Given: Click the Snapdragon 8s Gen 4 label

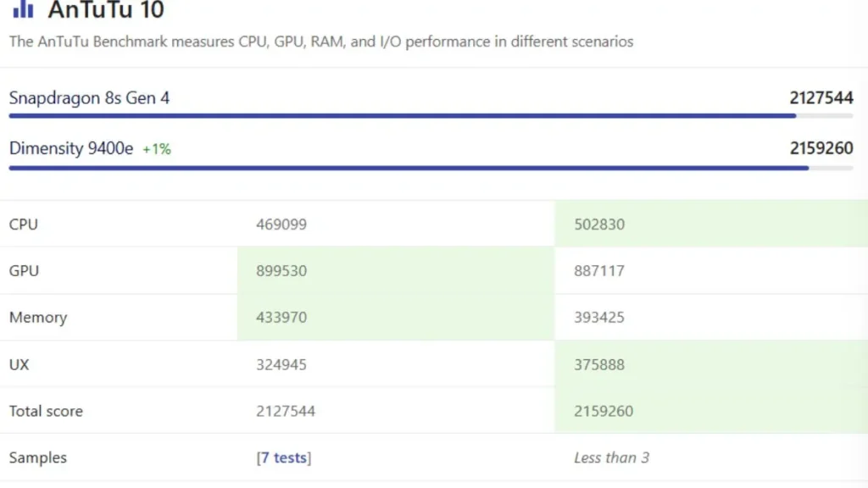Looking at the screenshot, I should point(89,98).
